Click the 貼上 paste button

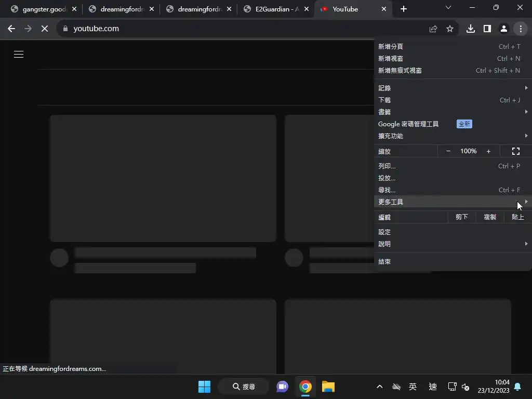click(x=518, y=217)
